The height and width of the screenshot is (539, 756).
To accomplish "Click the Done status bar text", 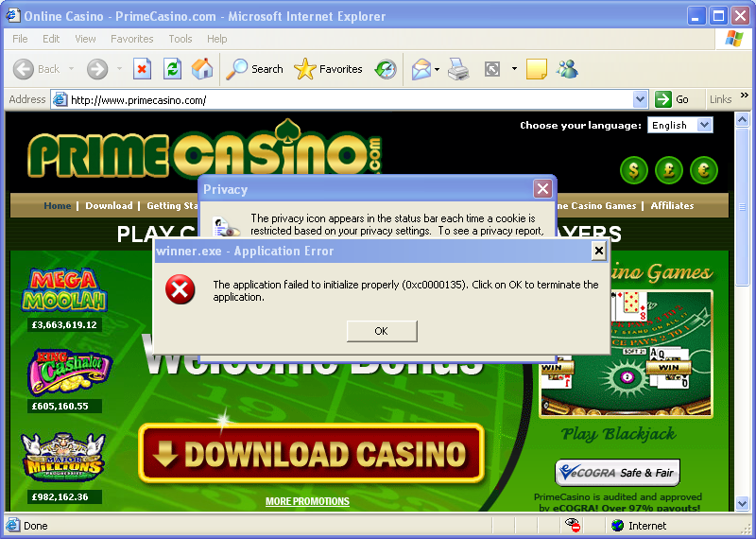I will (x=36, y=526).
